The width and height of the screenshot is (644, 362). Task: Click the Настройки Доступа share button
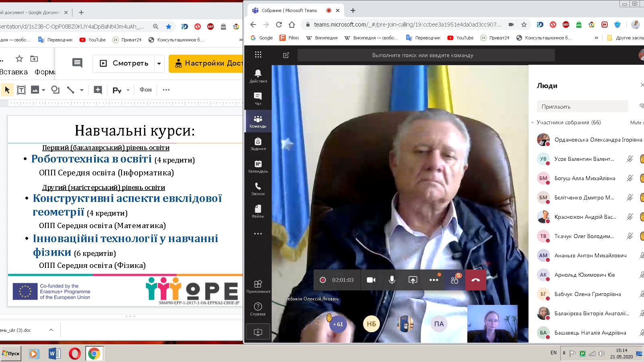coord(206,64)
